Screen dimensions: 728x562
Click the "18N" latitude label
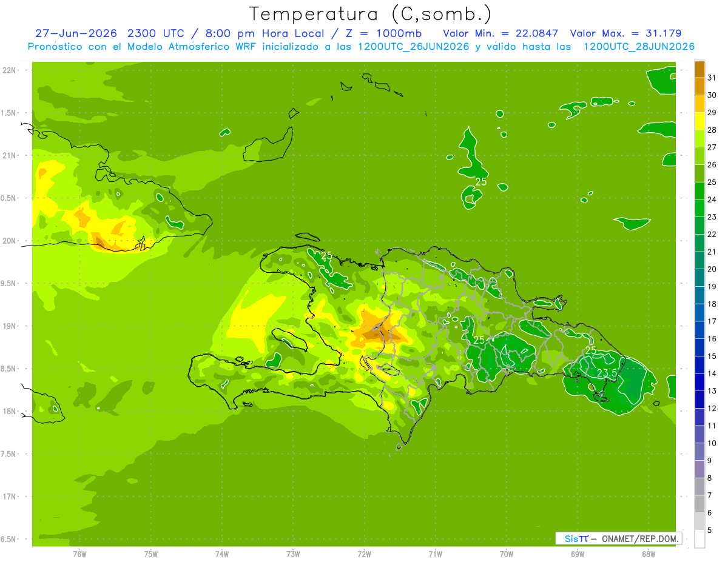tap(9, 411)
